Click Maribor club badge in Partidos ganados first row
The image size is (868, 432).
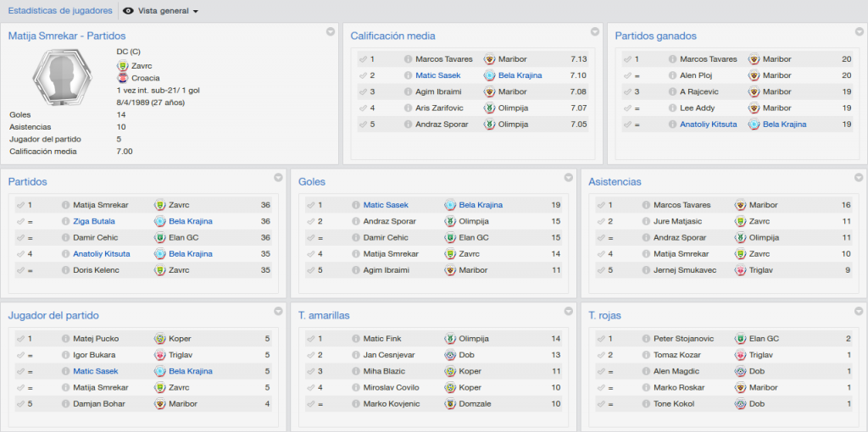754,59
